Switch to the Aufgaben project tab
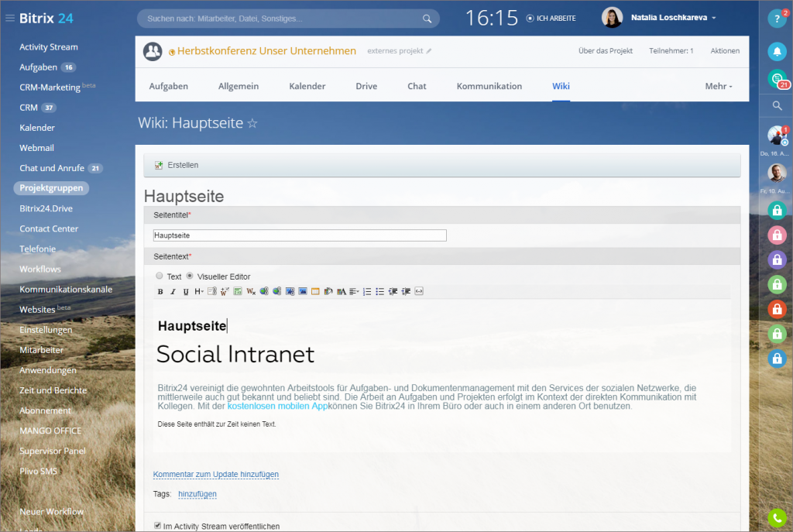 [x=168, y=87]
